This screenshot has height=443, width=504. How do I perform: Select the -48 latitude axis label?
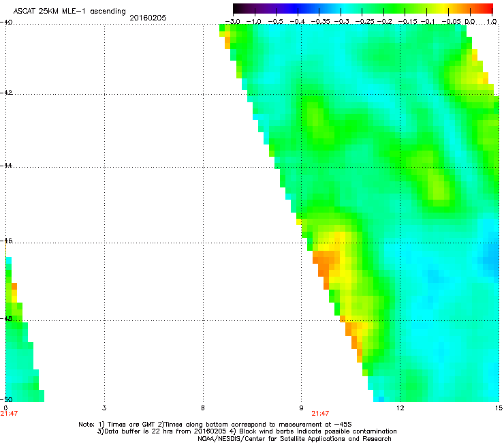(x=6, y=318)
